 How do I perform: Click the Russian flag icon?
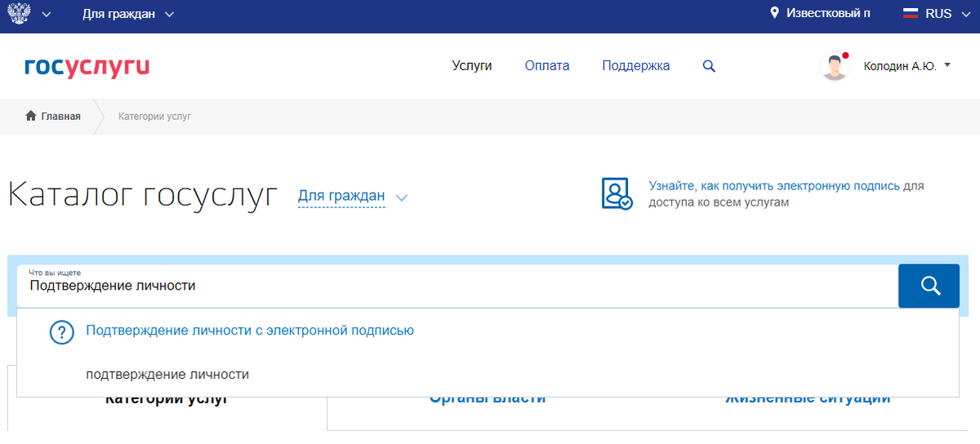(x=910, y=13)
